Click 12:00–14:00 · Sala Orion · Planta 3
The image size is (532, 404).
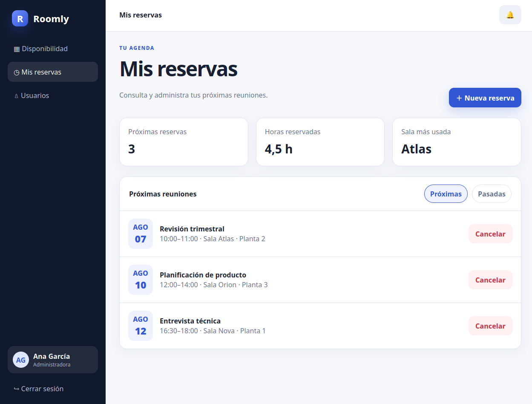point(214,285)
